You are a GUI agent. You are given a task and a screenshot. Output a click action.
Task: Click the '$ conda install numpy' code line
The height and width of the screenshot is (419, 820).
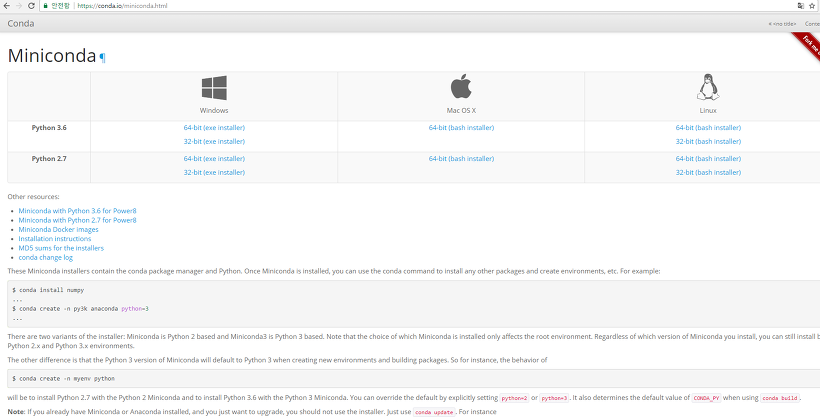pos(48,290)
